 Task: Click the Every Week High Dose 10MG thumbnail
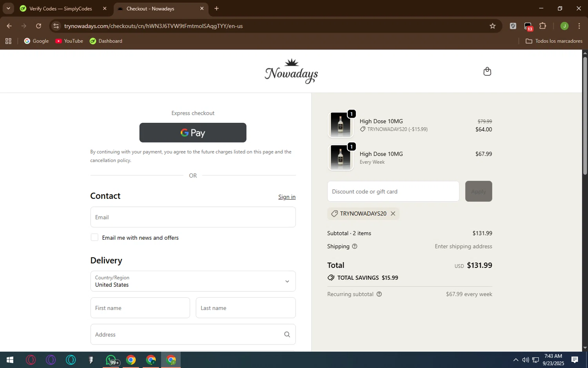(x=341, y=158)
